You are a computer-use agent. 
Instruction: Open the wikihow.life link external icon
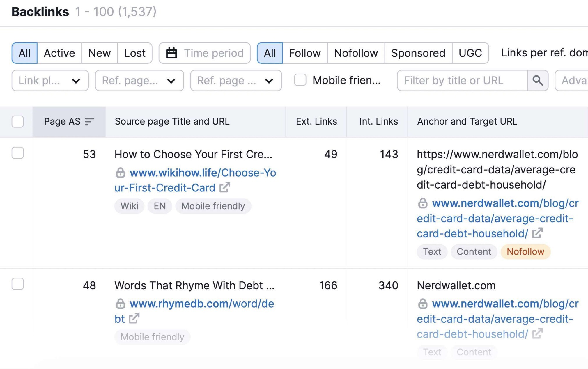point(225,187)
